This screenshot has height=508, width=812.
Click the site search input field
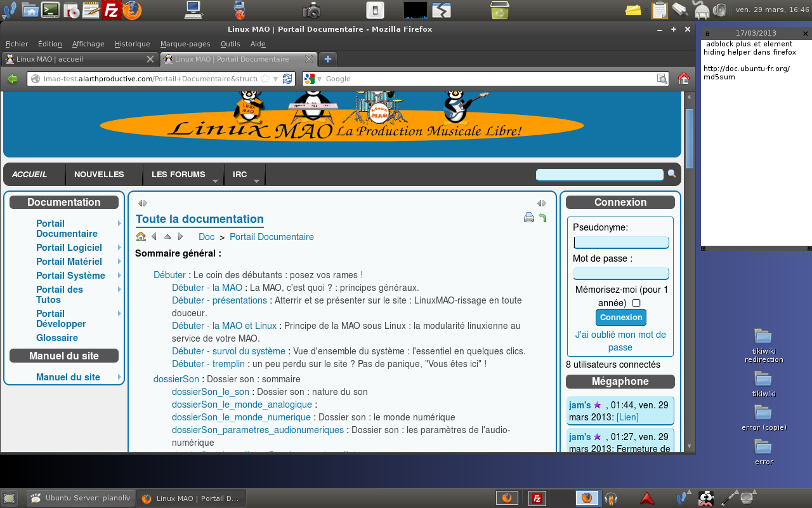tap(600, 175)
